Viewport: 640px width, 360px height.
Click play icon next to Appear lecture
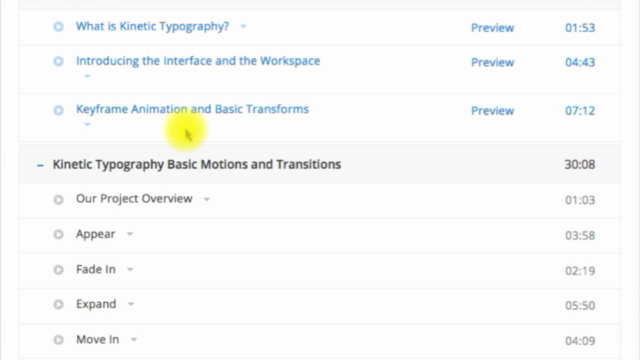point(58,234)
